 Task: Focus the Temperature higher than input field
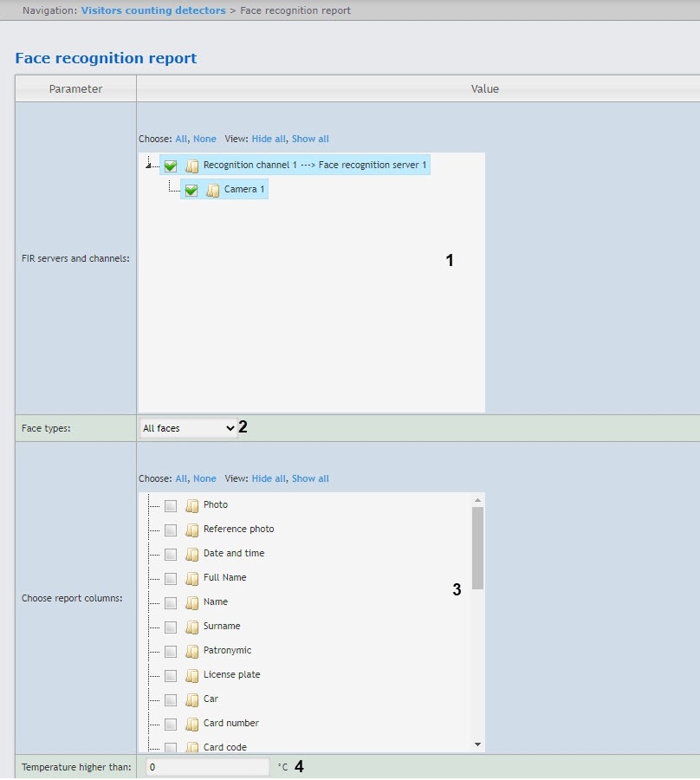[208, 767]
